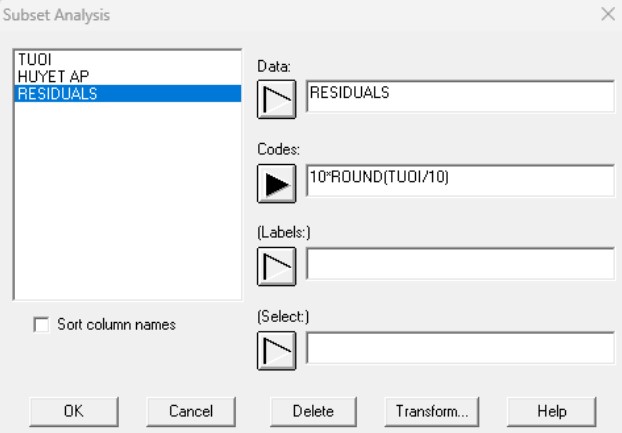Click the Delete button
622x433 pixels.
point(312,410)
